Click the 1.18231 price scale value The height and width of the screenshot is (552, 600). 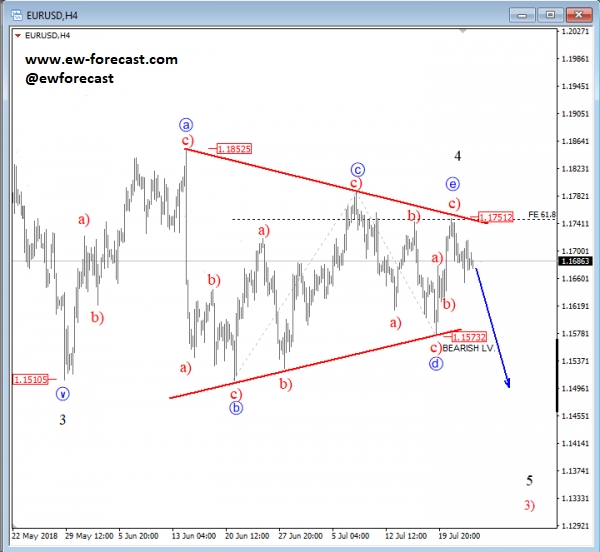[x=575, y=169]
